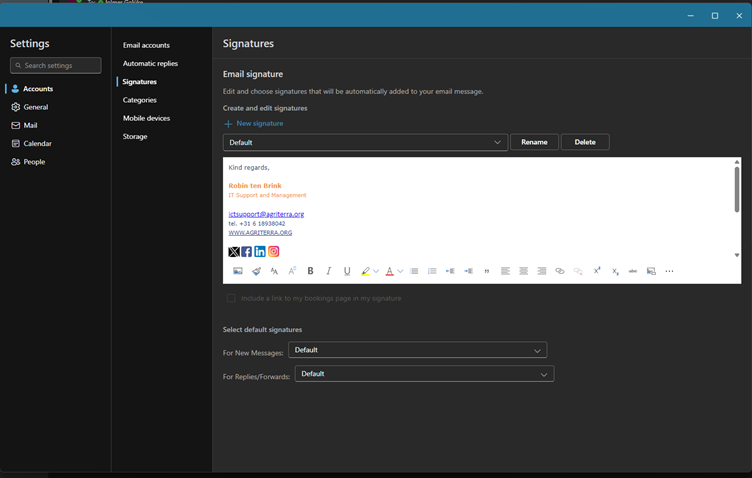Check the bookings page link checkbox
Image resolution: width=752 pixels, height=478 pixels.
(x=231, y=298)
